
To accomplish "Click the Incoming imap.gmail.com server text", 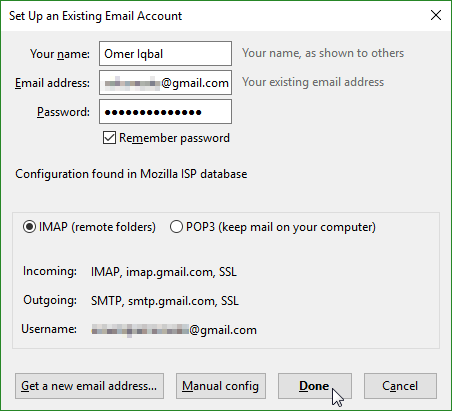I will click(164, 272).
